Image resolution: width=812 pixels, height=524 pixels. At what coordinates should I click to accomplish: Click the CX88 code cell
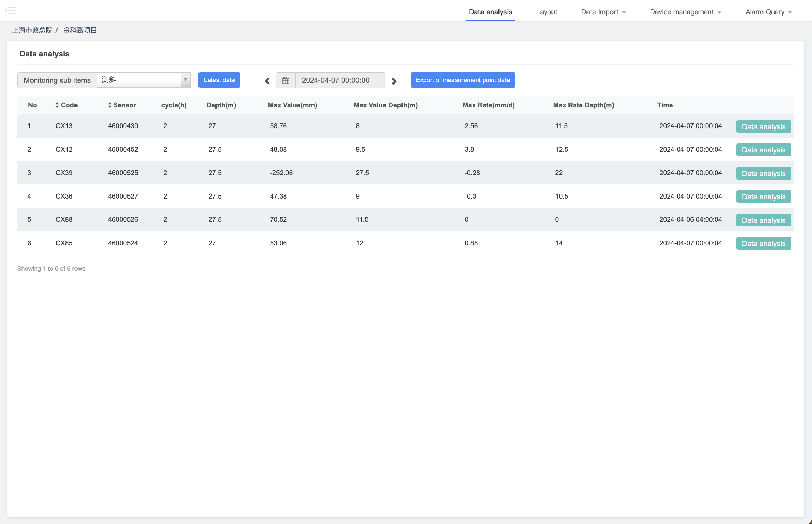[x=64, y=219]
